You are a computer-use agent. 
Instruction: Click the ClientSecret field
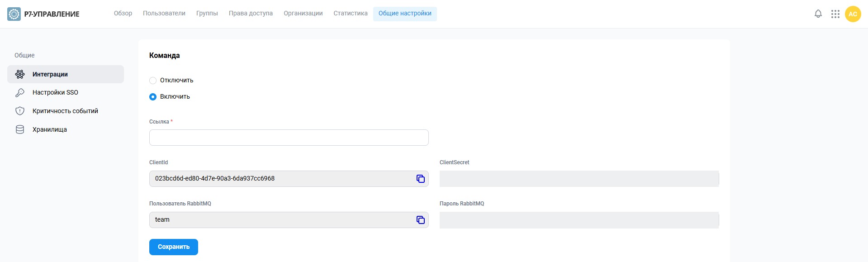pyautogui.click(x=579, y=179)
